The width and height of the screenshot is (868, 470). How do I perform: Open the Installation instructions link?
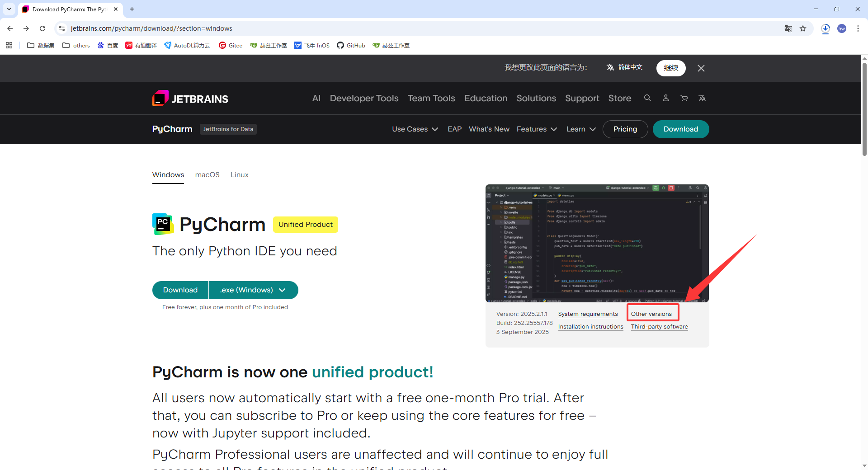[590, 327]
